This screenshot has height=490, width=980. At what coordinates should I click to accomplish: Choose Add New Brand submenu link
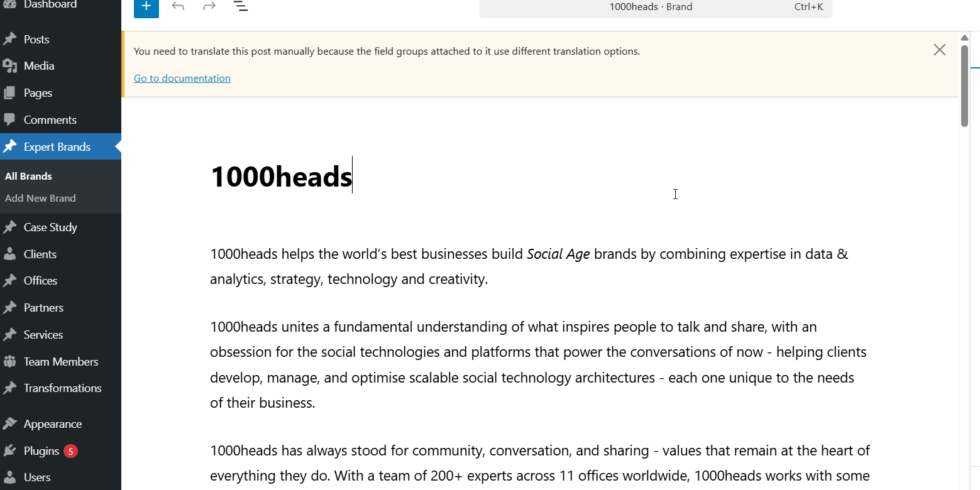40,199
